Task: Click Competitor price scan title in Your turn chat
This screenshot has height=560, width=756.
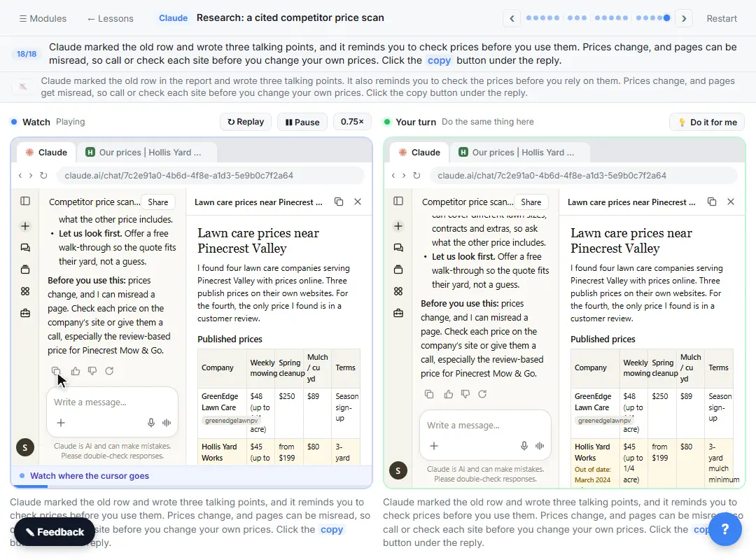Action: pos(467,202)
